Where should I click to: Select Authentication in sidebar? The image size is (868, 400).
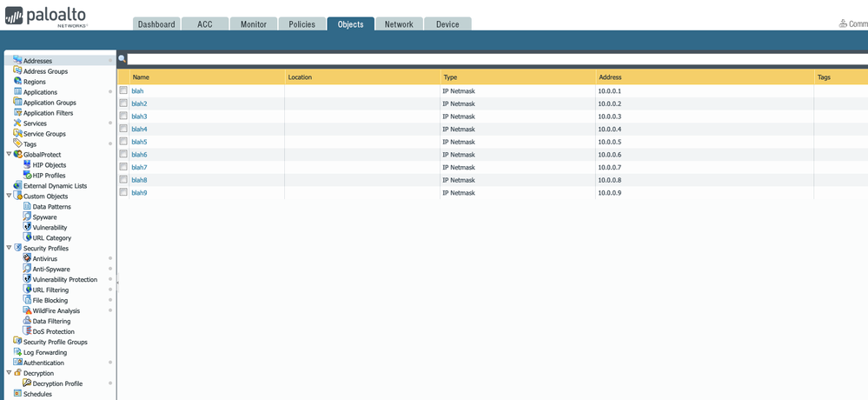tap(43, 363)
